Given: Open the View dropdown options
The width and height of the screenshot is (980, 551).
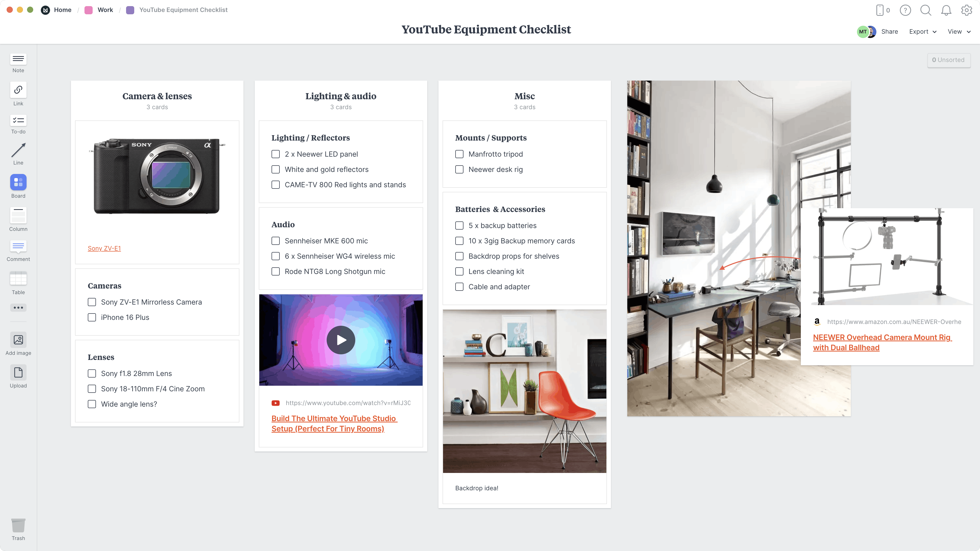Looking at the screenshot, I should pyautogui.click(x=959, y=31).
